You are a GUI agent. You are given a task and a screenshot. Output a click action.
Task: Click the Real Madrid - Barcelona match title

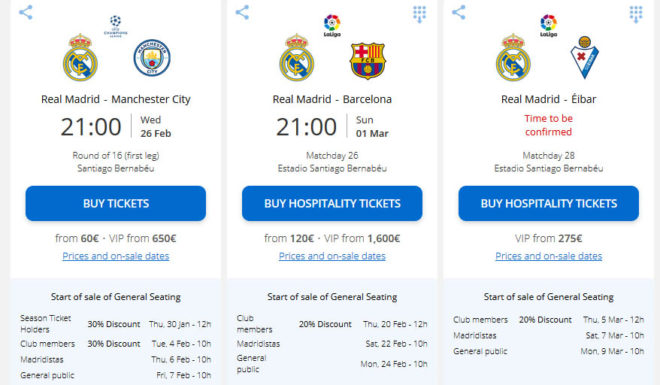pyautogui.click(x=332, y=99)
